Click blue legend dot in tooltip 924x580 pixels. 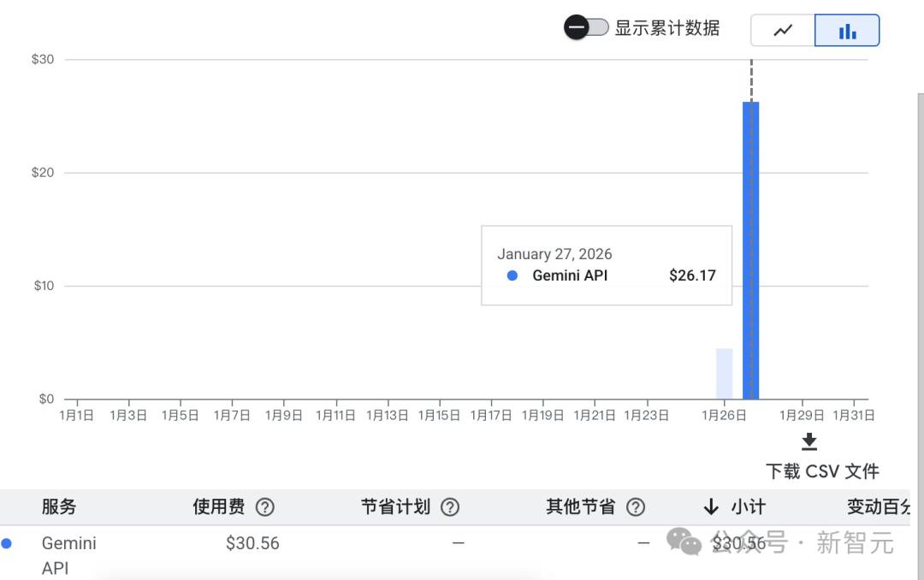pyautogui.click(x=512, y=275)
